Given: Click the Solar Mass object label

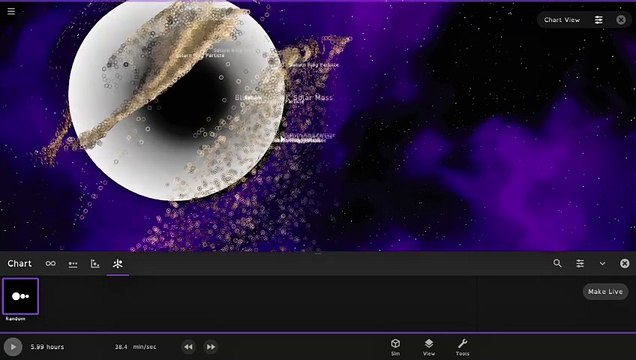Looking at the screenshot, I should 313,98.
